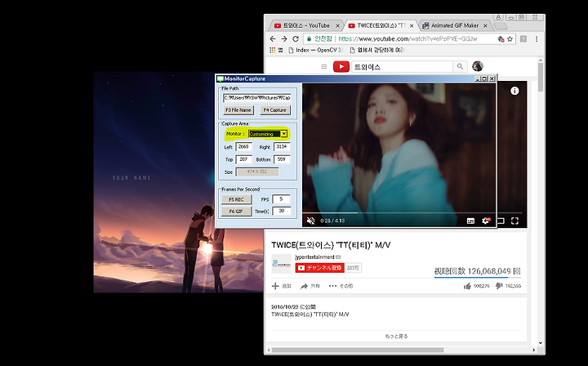Subscribe with red チャンネル登録 button
588x366 pixels.
point(319,268)
